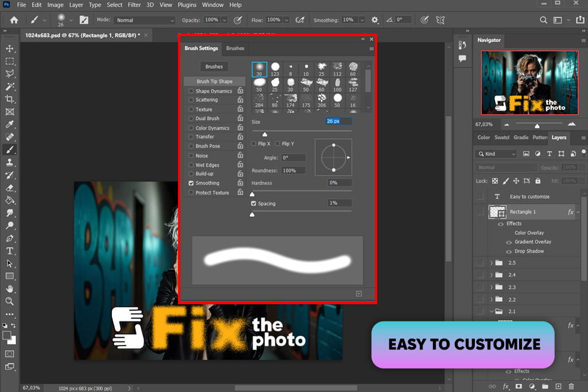Open the Mode dropdown set to Normal
Screen dimensions: 588x392
pyautogui.click(x=144, y=20)
